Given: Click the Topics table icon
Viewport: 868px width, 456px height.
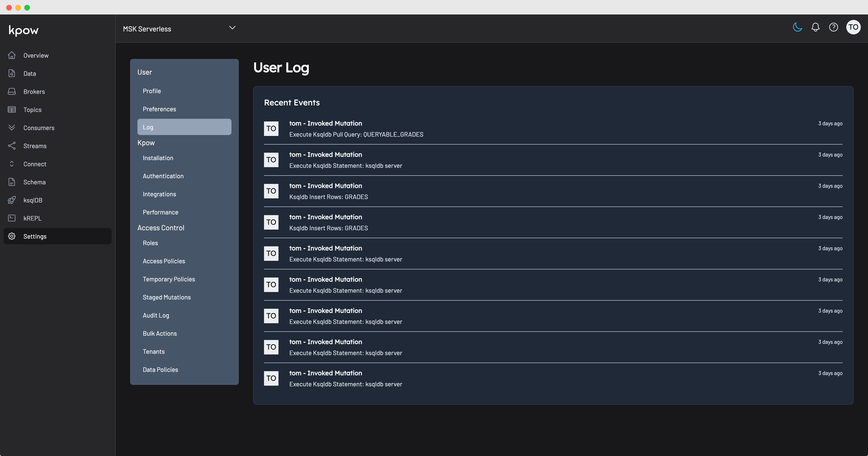Looking at the screenshot, I should 12,110.
